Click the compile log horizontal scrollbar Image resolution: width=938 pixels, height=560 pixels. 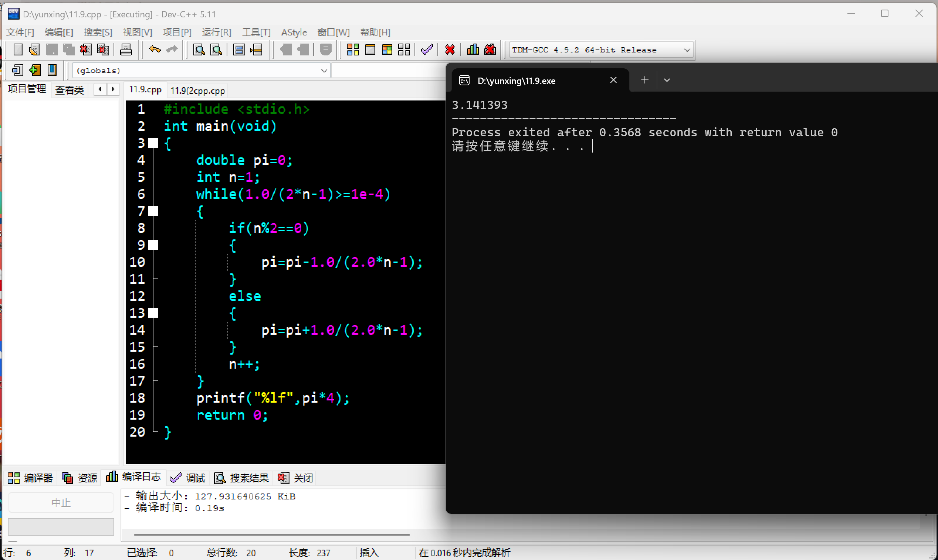(x=272, y=535)
